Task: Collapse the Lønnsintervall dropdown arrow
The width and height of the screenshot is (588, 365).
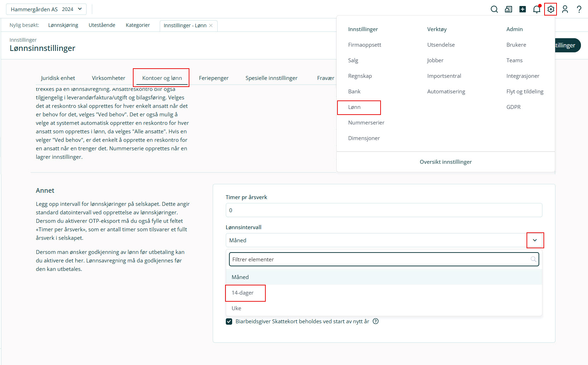Action: tap(535, 240)
